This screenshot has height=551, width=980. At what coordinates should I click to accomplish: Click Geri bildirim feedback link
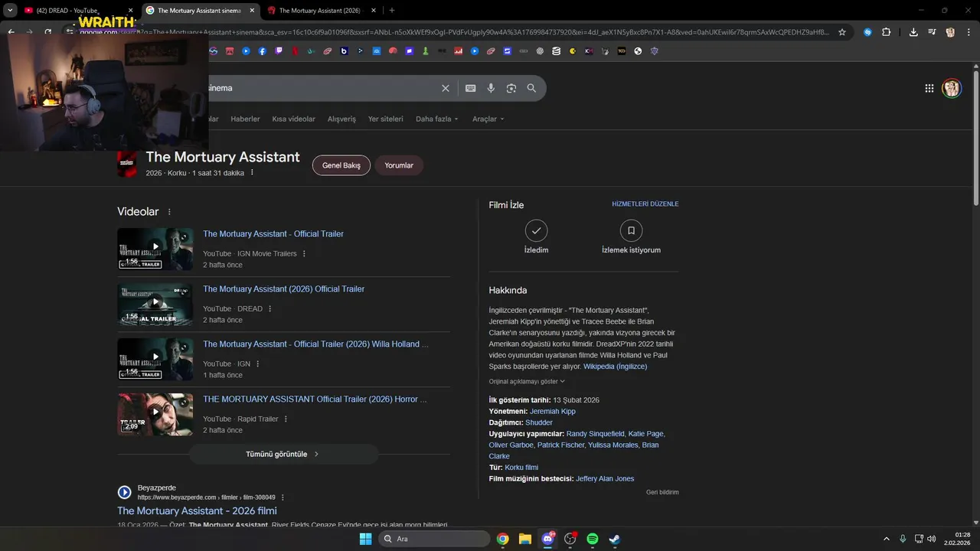(x=662, y=492)
